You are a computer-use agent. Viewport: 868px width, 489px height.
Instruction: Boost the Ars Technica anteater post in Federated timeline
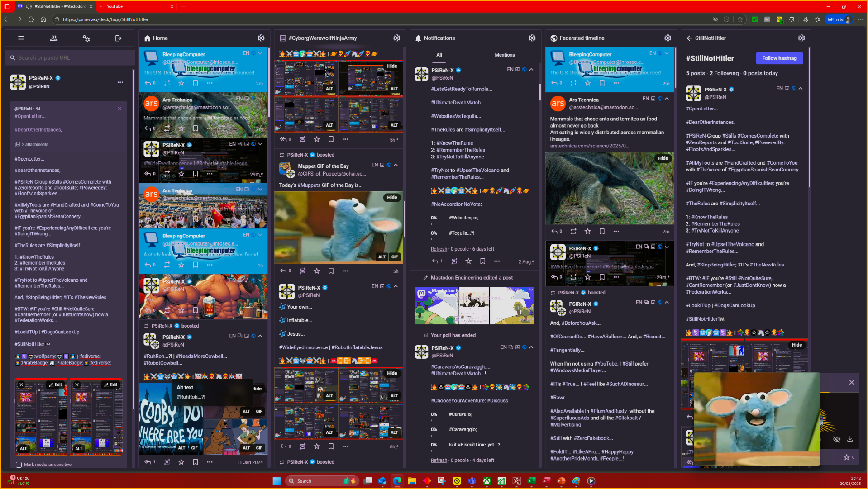click(x=573, y=232)
